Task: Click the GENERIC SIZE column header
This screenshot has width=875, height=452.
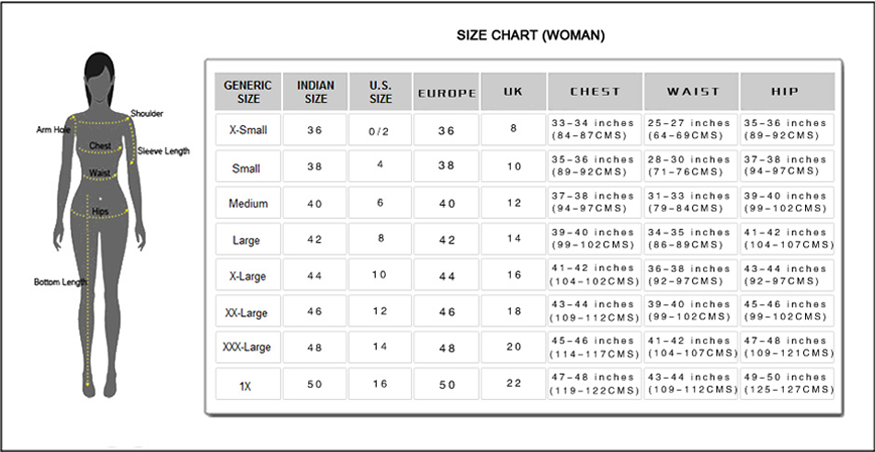Action: click(247, 92)
